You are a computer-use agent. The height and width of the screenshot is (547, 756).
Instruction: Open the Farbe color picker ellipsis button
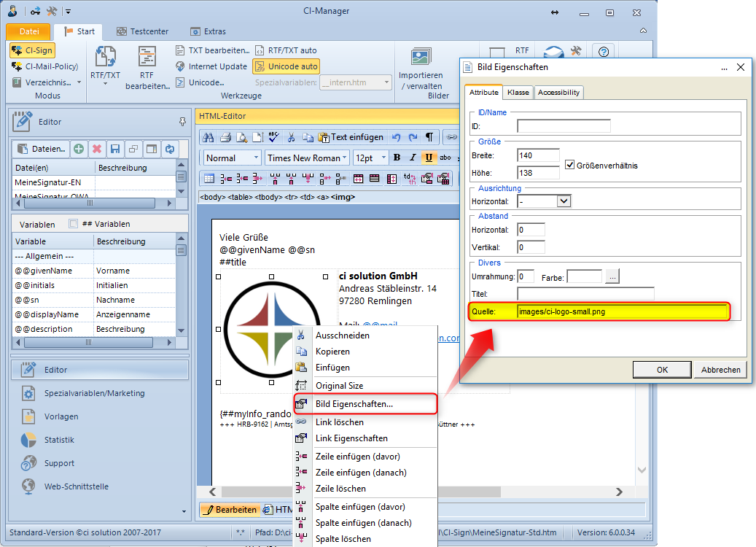[612, 276]
